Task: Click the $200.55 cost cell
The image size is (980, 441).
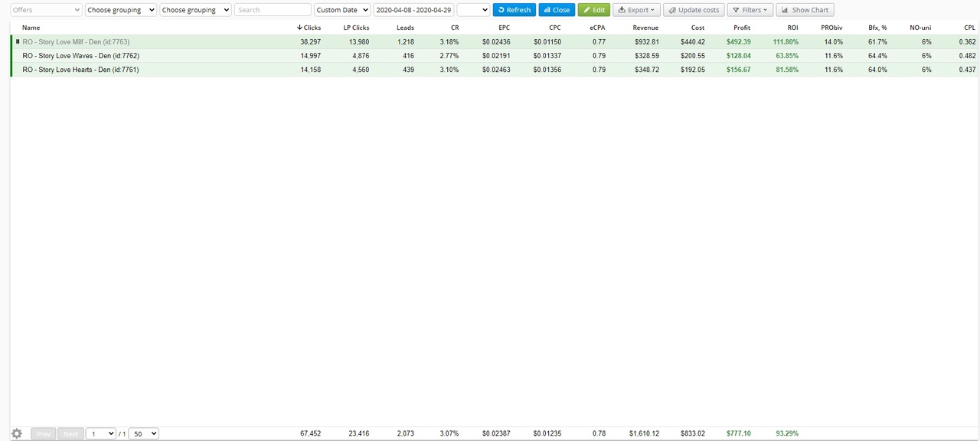Action: (x=692, y=55)
